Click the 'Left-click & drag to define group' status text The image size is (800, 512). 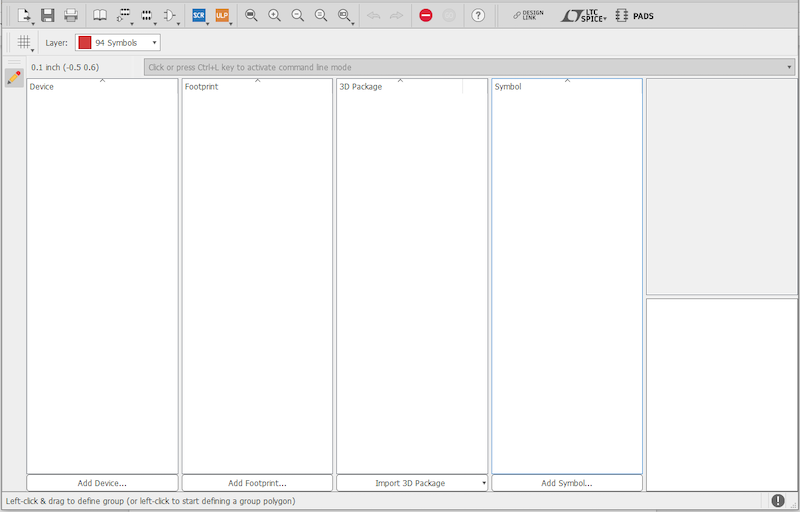click(150, 501)
